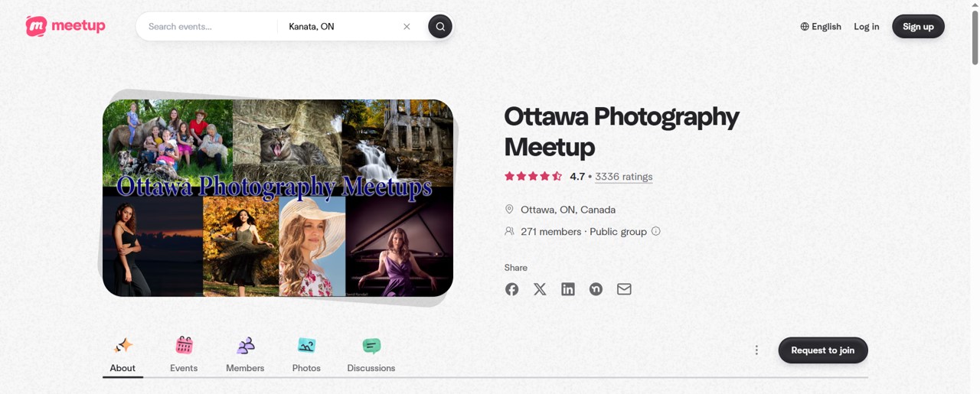Click the Meetup logo

[65, 26]
